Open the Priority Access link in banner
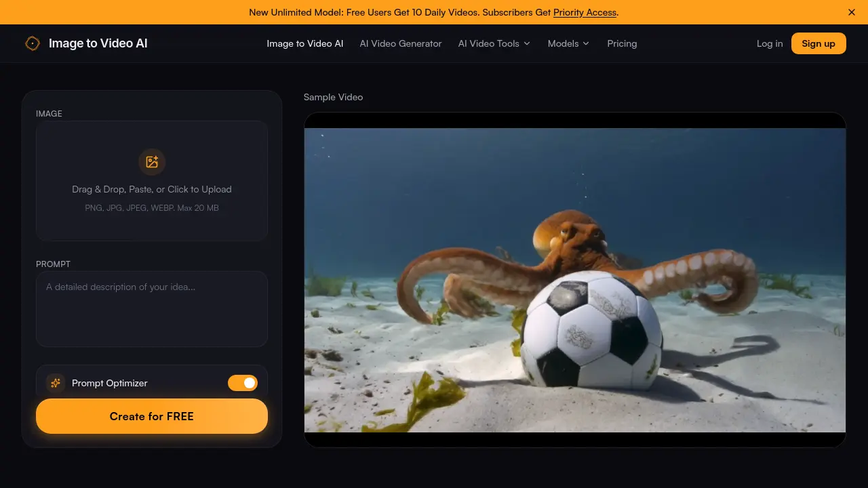Screen dimensions: 868x488 (x=585, y=12)
